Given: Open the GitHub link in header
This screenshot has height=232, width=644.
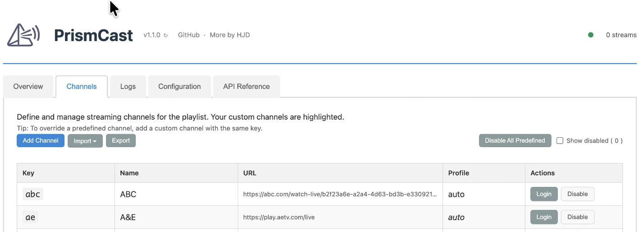Looking at the screenshot, I should point(189,35).
